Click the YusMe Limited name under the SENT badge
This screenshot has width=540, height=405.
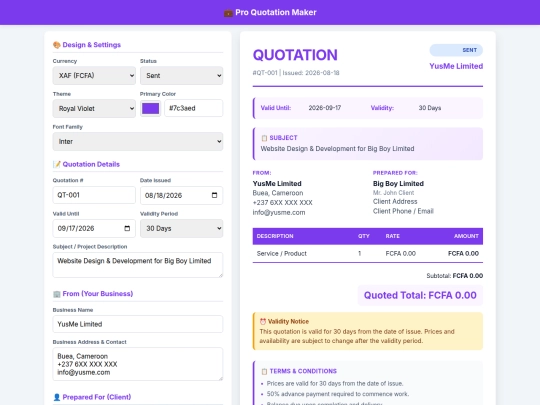click(x=456, y=66)
